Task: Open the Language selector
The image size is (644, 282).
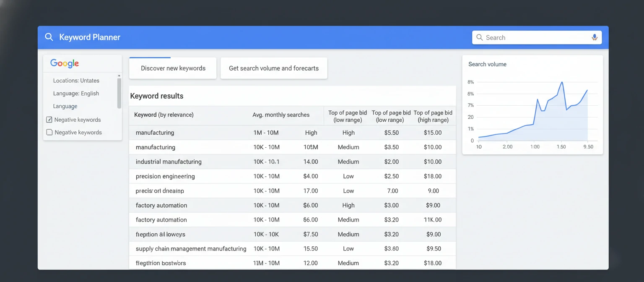Action: (x=65, y=106)
